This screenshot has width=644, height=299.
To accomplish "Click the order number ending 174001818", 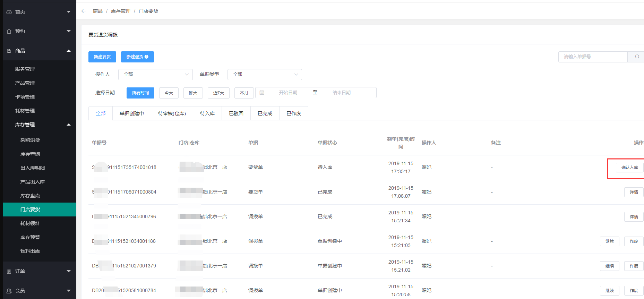I will (x=124, y=167).
